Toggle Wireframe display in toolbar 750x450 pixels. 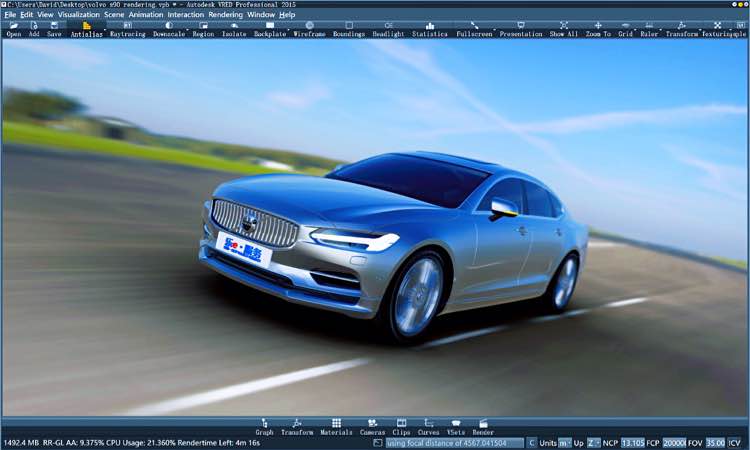[x=309, y=29]
